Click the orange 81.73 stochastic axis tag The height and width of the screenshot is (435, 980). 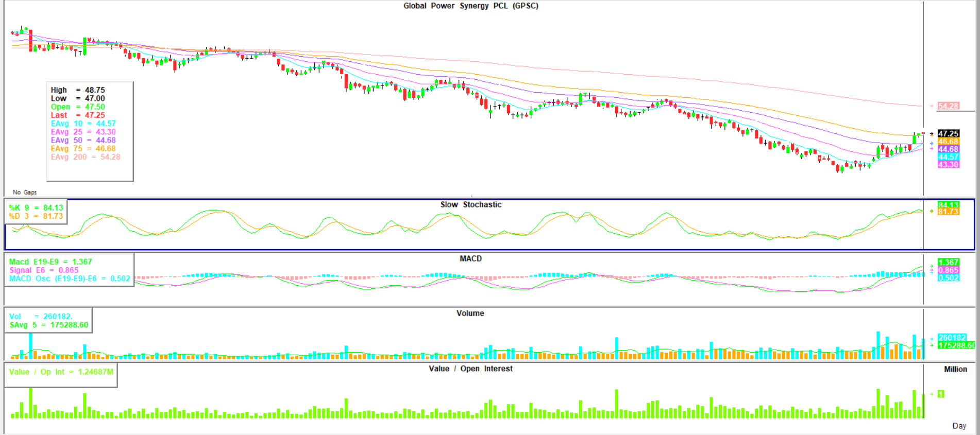pos(948,212)
